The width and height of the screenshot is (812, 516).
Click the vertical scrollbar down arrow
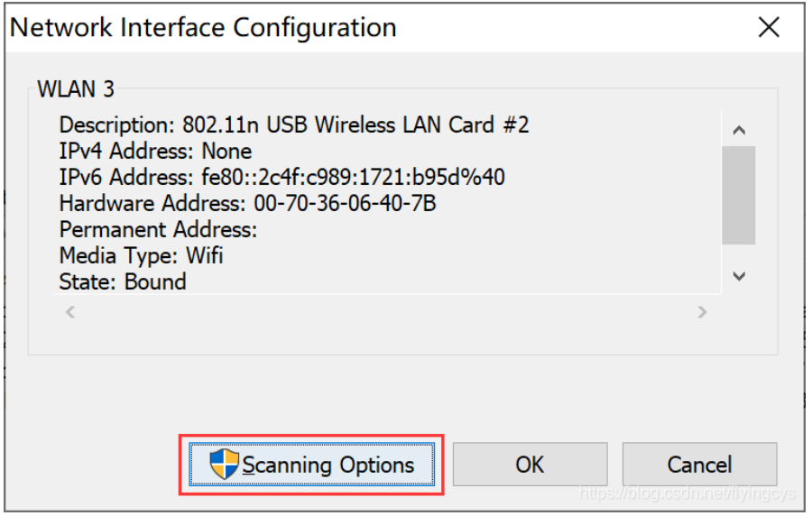coord(739,277)
